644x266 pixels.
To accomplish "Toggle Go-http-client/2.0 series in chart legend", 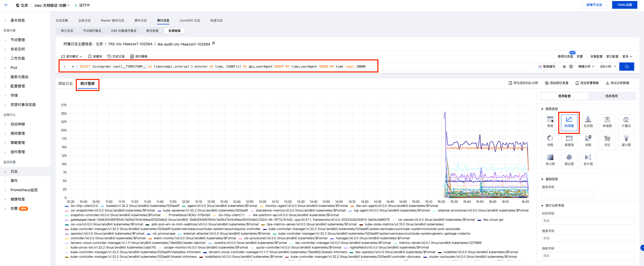I will point(84,206).
